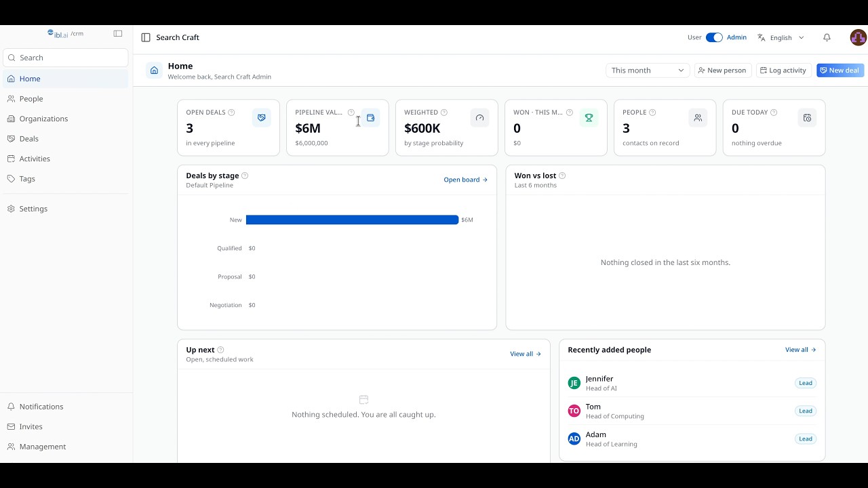The height and width of the screenshot is (488, 868).
Task: Click the wallet icon on Pipeline Value card
Action: [x=370, y=118]
